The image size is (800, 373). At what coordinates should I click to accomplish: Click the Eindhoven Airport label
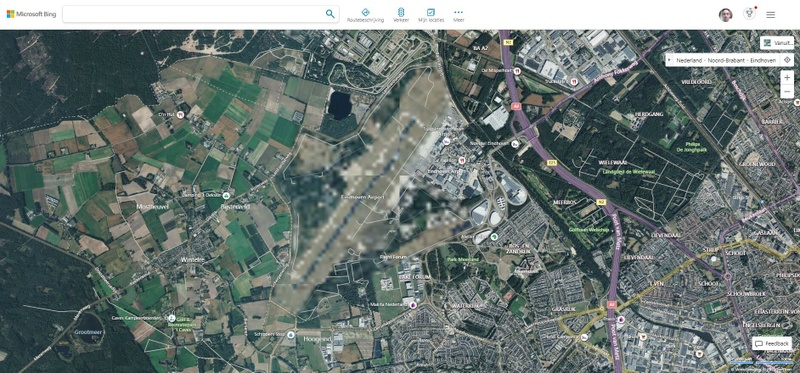coord(362,196)
